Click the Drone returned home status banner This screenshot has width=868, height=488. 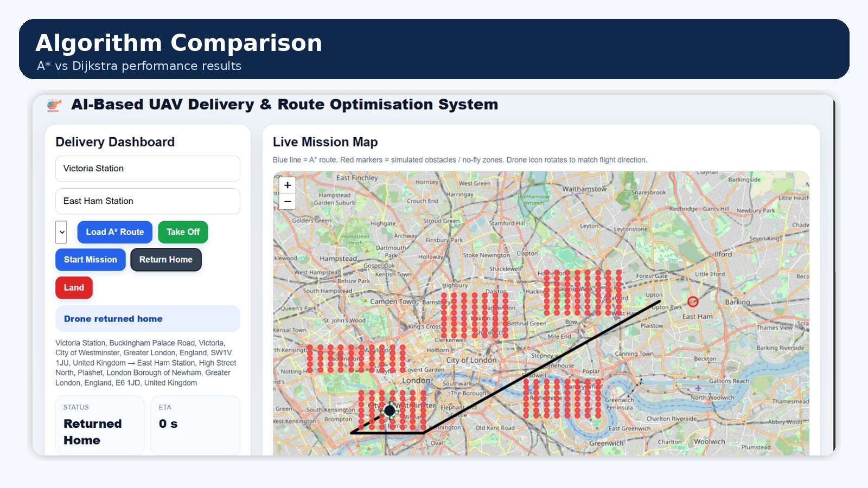point(148,319)
